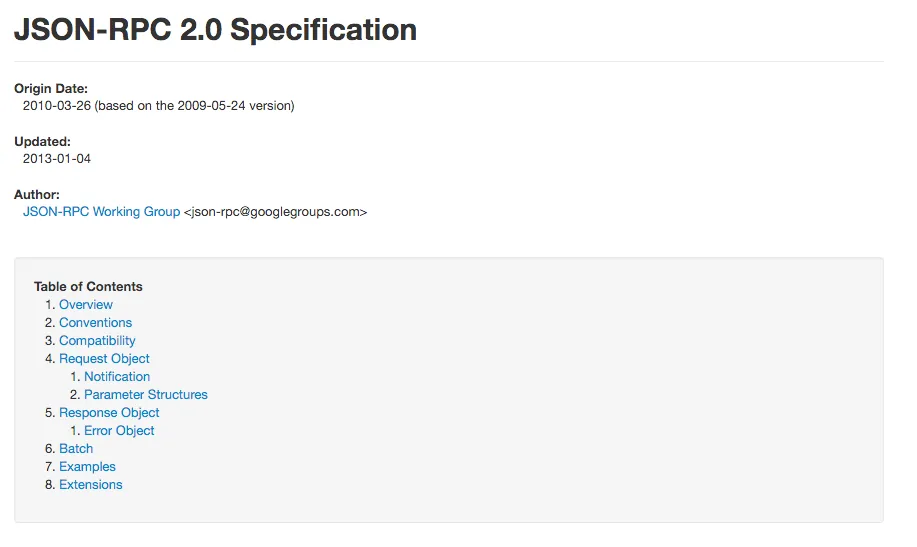
Task: Go to the Overview section
Action: [86, 305]
